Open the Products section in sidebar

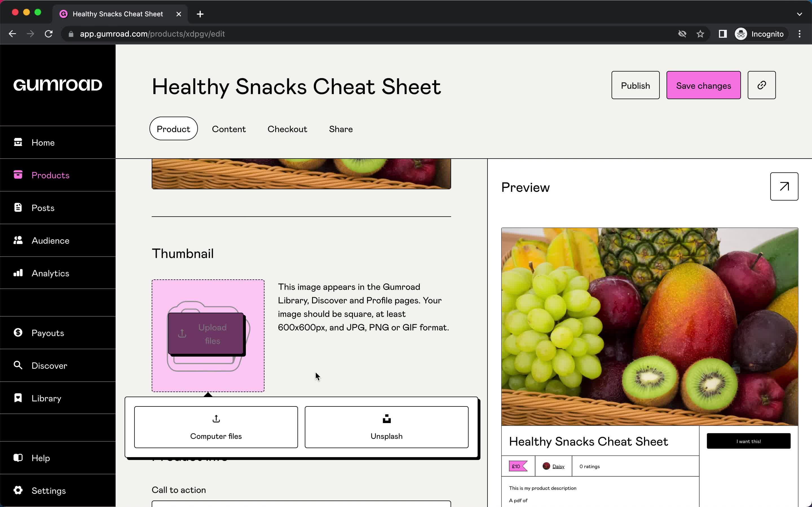[x=50, y=175]
